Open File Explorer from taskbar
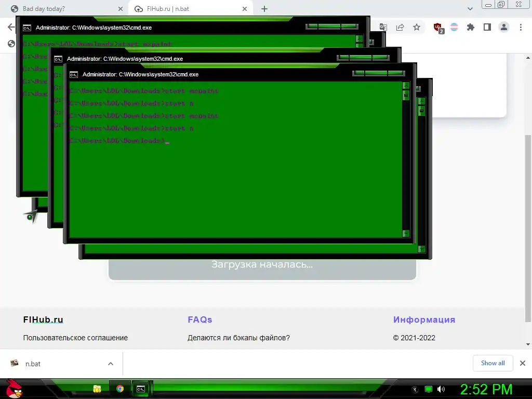The width and height of the screenshot is (532, 399). (x=97, y=389)
